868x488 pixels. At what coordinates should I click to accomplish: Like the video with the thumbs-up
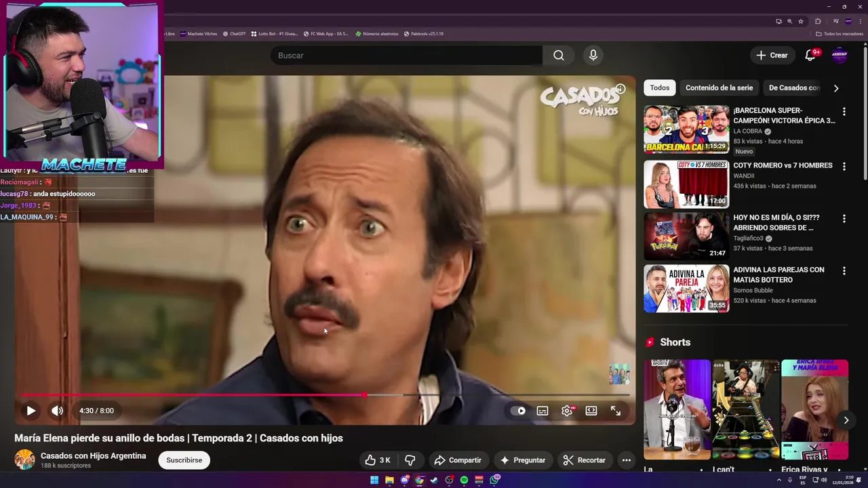(x=377, y=460)
